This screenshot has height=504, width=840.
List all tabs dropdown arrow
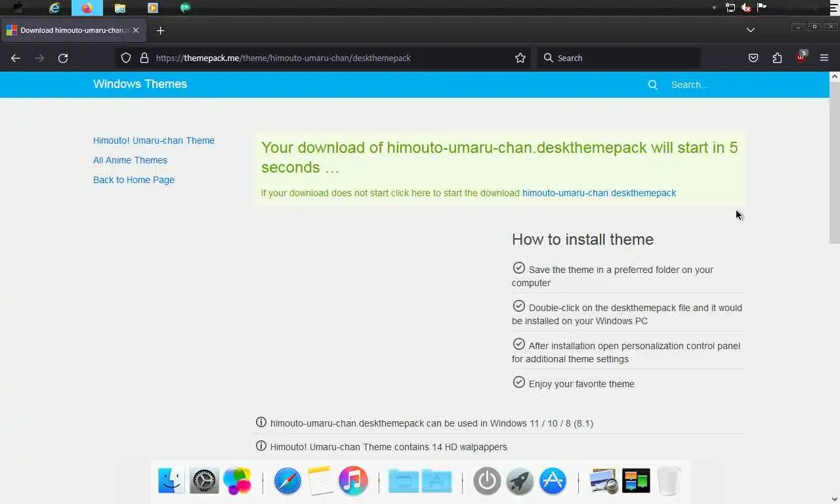click(x=751, y=30)
